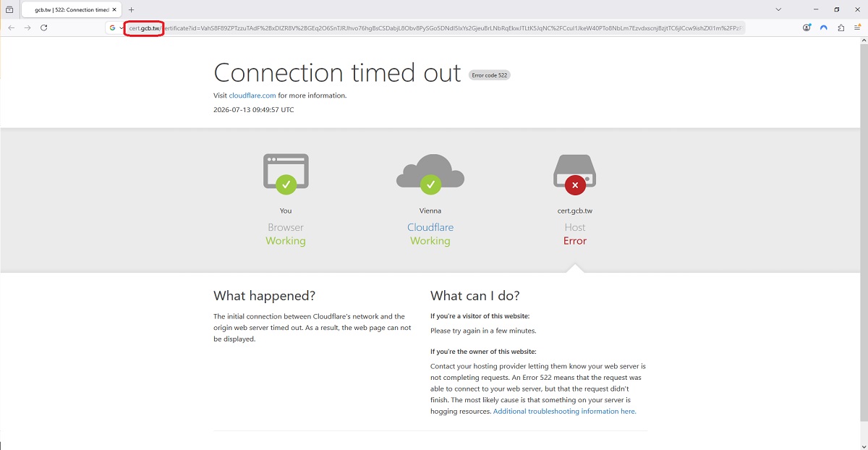Viewport: 868px width, 450px height.
Task: Click the Connection timed out heading
Action: pos(337,72)
